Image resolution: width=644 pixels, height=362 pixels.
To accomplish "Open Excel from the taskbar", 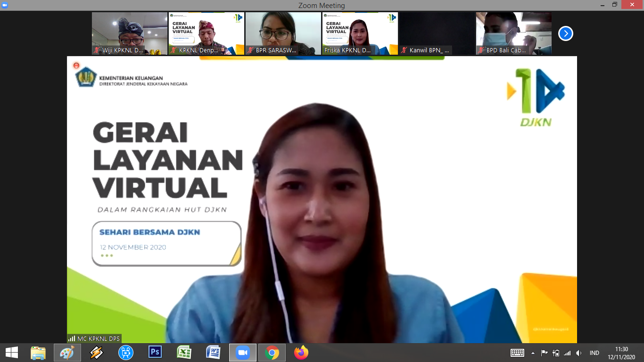I will pyautogui.click(x=184, y=353).
